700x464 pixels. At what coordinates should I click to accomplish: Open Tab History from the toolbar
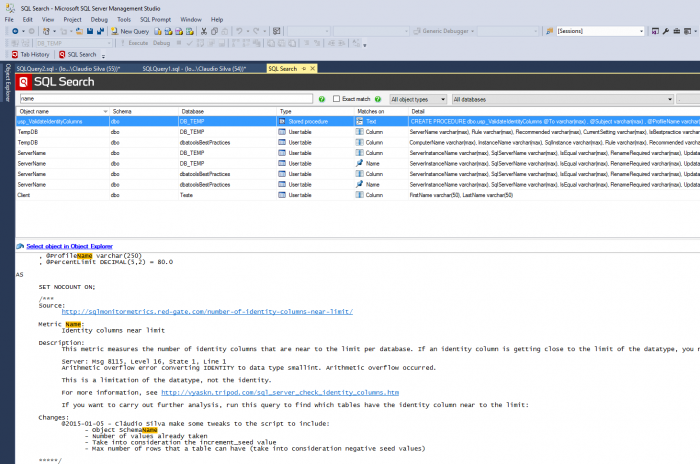coord(30,54)
